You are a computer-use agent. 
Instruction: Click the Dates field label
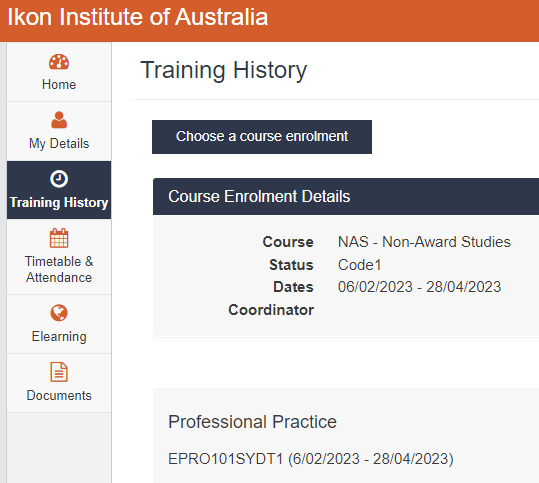click(293, 287)
